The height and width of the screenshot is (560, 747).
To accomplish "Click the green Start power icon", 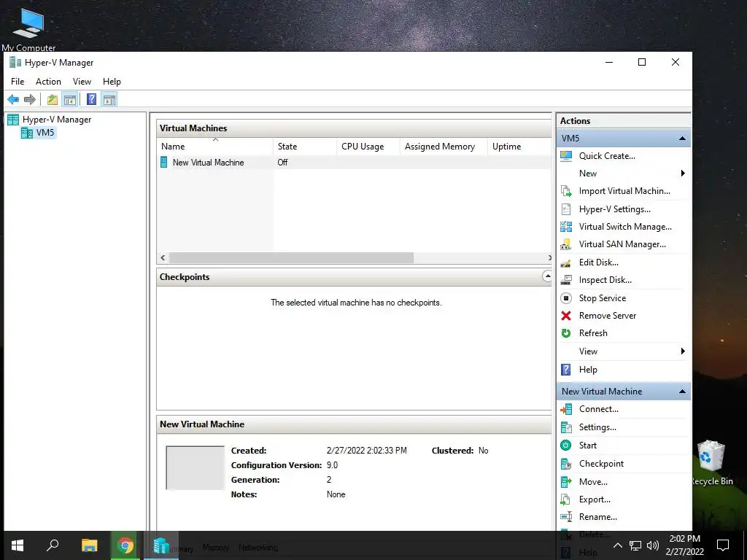I will (566, 446).
